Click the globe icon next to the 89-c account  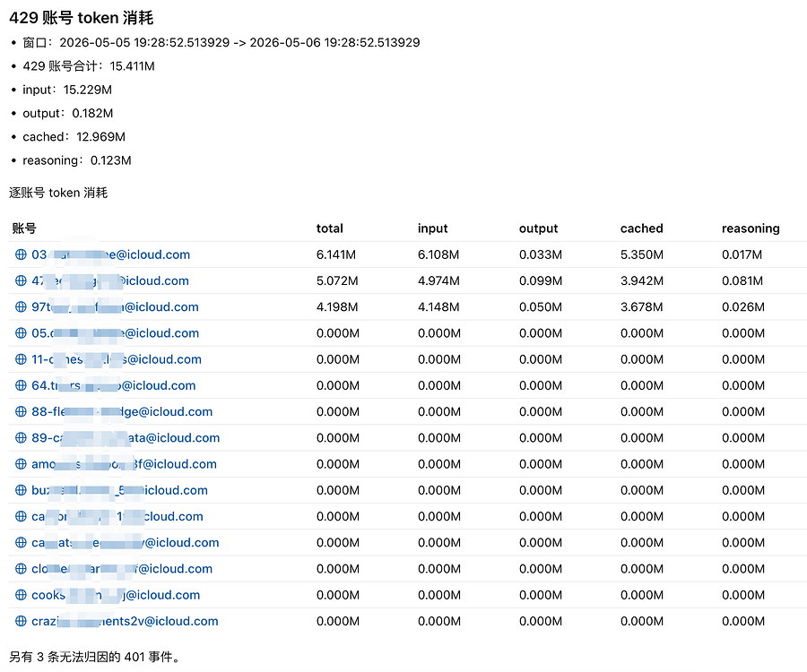point(21,438)
